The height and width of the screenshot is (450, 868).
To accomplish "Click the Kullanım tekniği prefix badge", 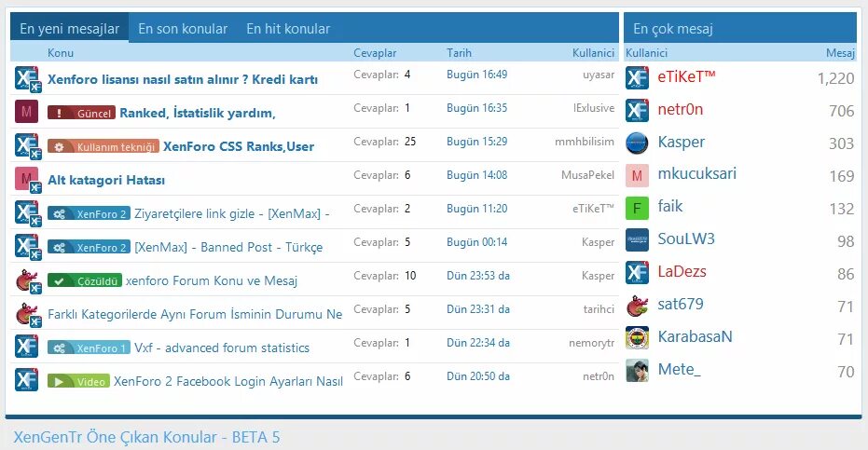I will tap(103, 146).
